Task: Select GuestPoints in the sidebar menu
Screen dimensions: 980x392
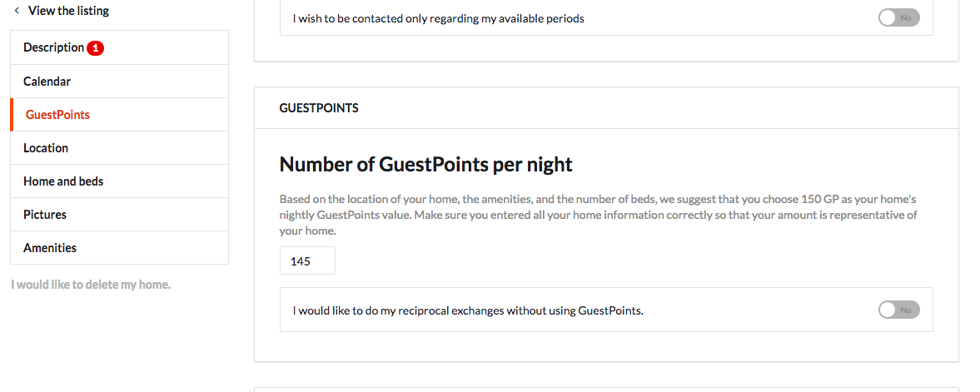Action: (119, 114)
